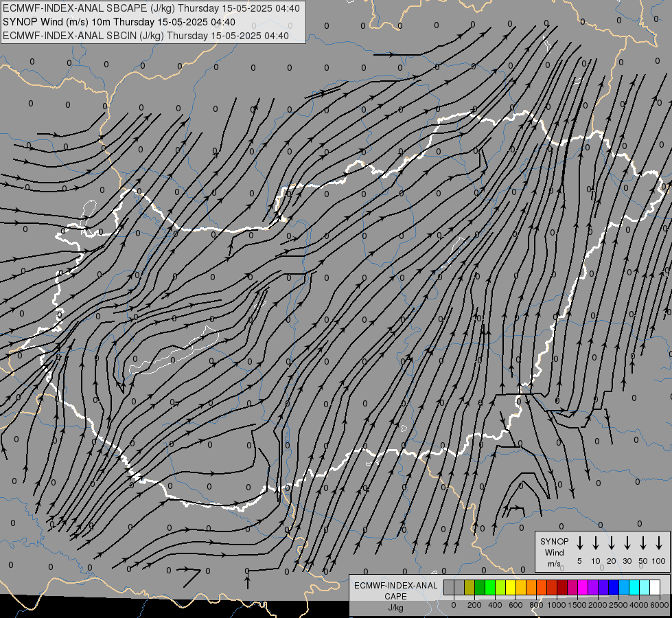Pick the white swatch left of 6000

pyautogui.click(x=655, y=587)
